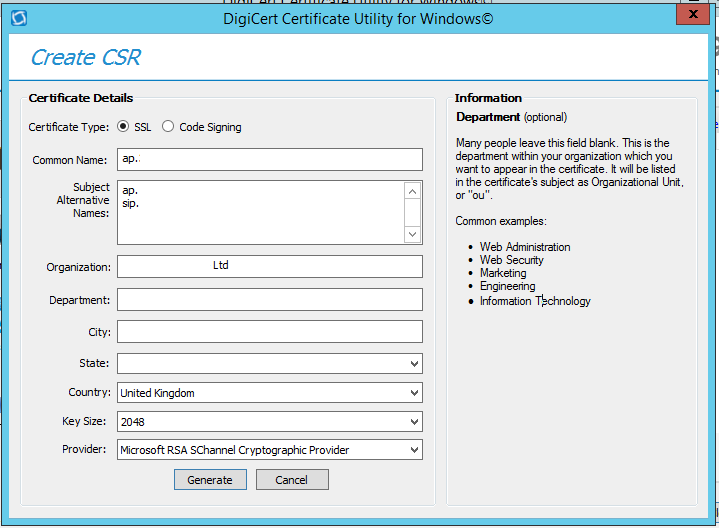The width and height of the screenshot is (719, 528).
Task: Click the 'Engineering' example text
Action: [508, 286]
